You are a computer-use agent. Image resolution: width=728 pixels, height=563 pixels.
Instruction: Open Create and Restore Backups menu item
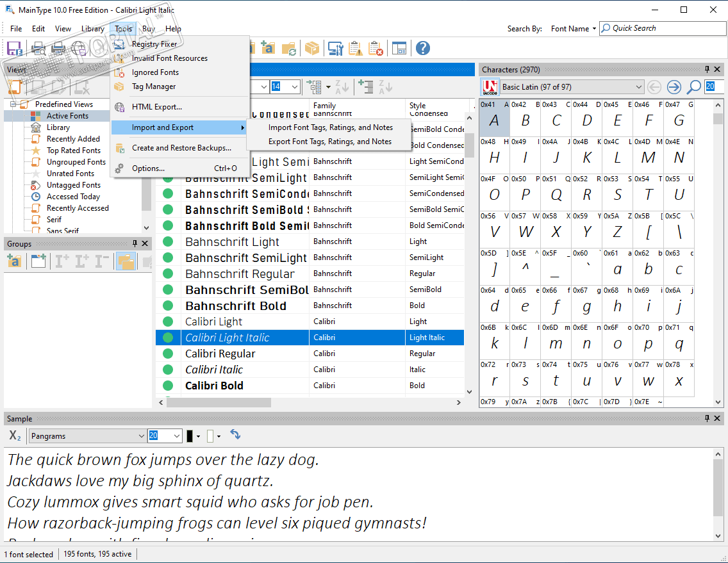click(x=181, y=148)
